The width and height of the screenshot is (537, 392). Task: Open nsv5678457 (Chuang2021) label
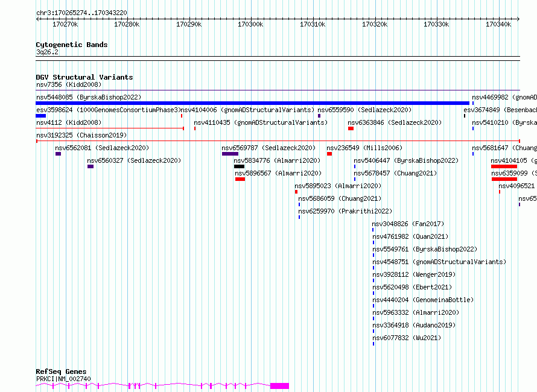[396, 173]
